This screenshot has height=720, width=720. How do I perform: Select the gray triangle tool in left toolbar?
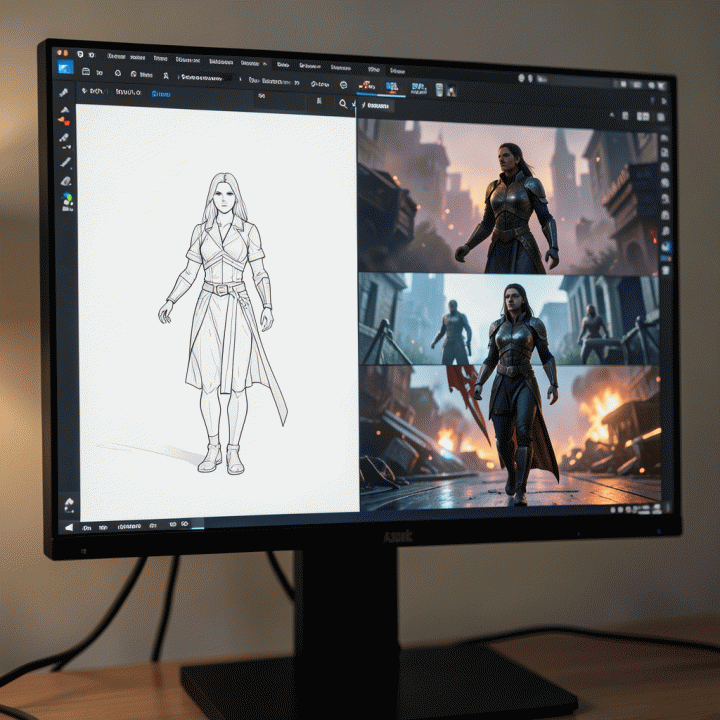(x=65, y=110)
